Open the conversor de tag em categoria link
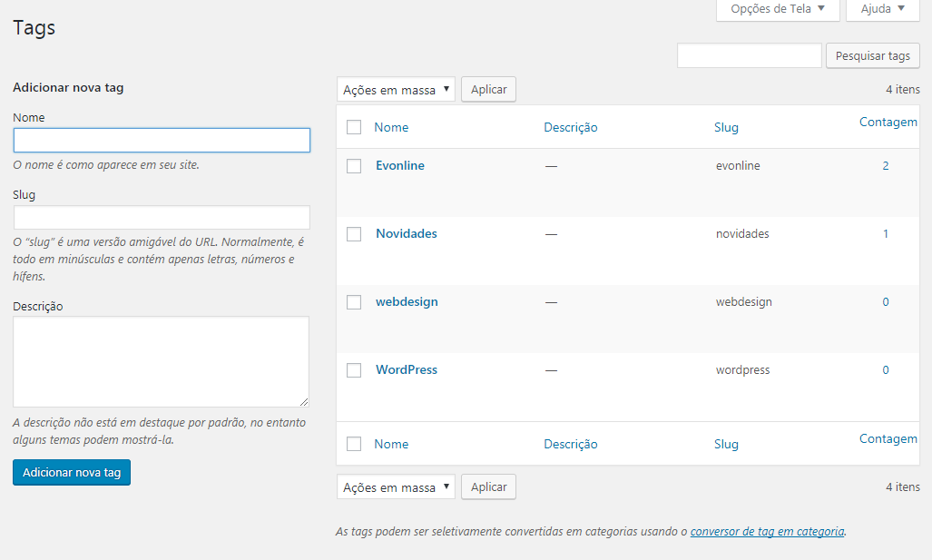This screenshot has height=560, width=932. [x=767, y=532]
